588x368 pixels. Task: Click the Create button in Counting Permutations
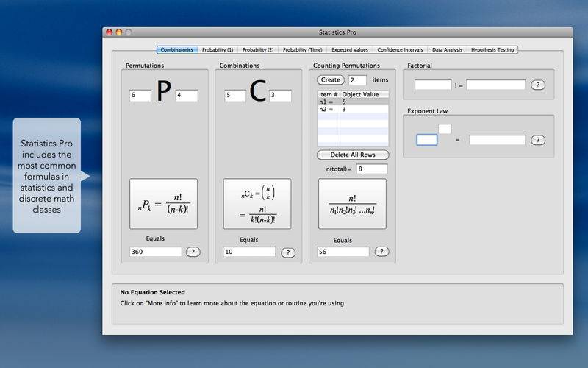point(330,80)
